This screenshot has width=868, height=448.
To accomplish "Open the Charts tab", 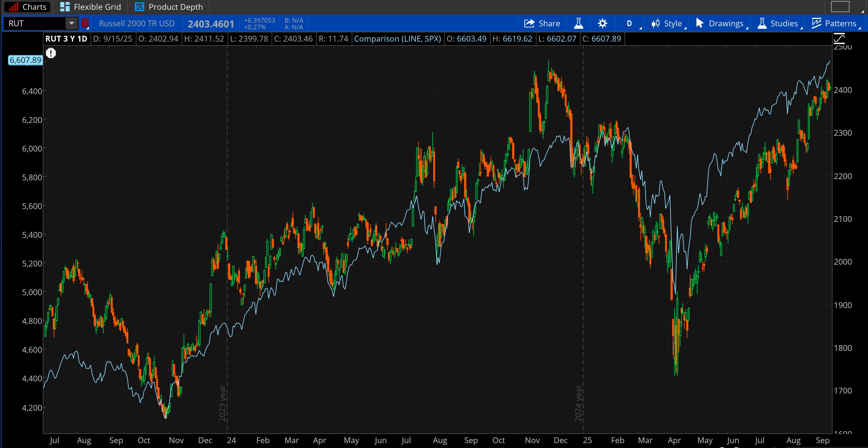I will [x=27, y=7].
